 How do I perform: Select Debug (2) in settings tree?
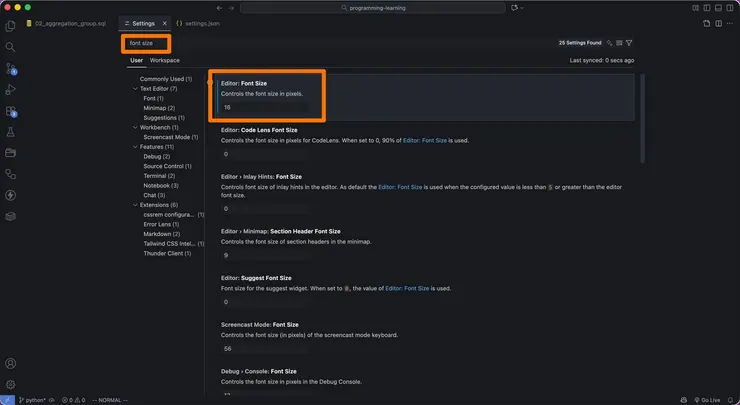click(x=157, y=157)
